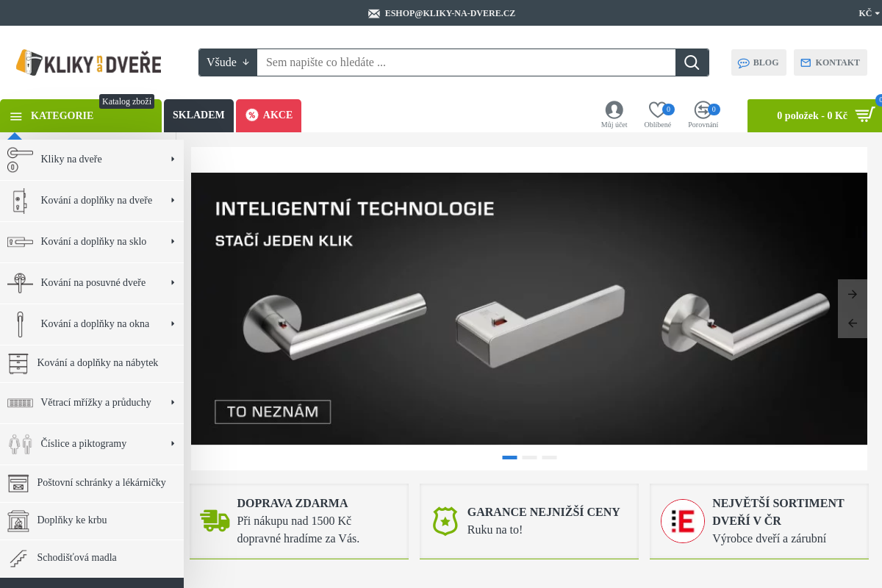Click the guarantee badge icon

click(445, 520)
